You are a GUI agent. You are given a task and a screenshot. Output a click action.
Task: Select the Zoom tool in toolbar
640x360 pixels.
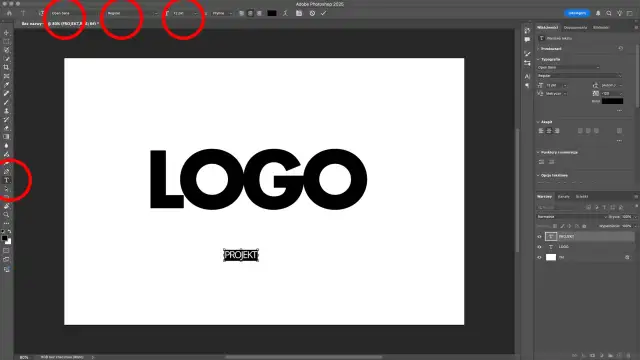6,215
